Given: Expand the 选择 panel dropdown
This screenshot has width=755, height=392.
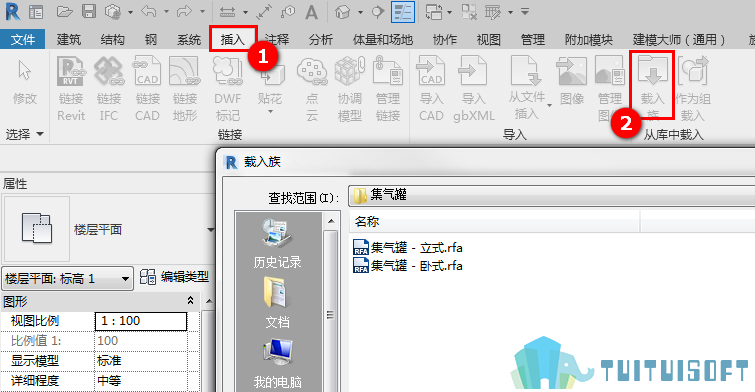Looking at the screenshot, I should [x=24, y=134].
